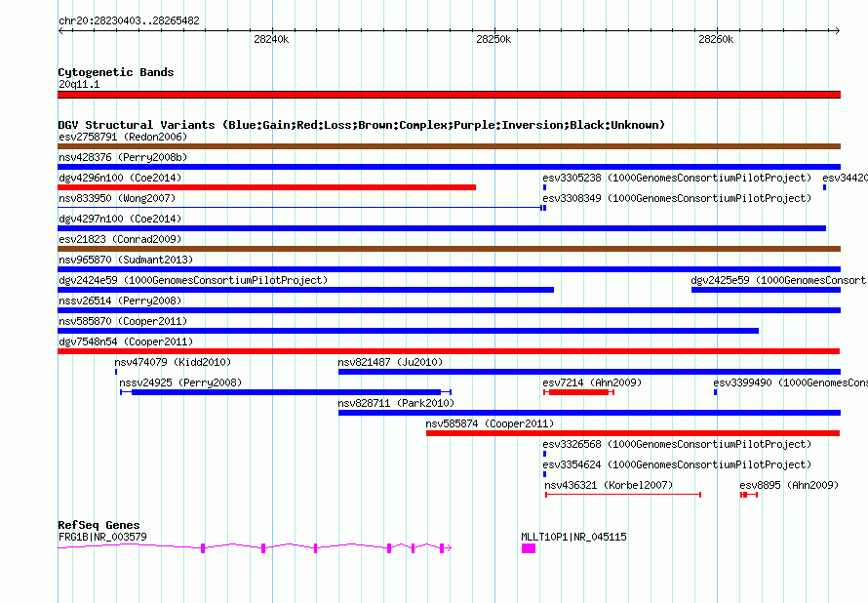Click the esv3305238 variant label
This screenshot has height=603, width=868.
pyautogui.click(x=677, y=178)
